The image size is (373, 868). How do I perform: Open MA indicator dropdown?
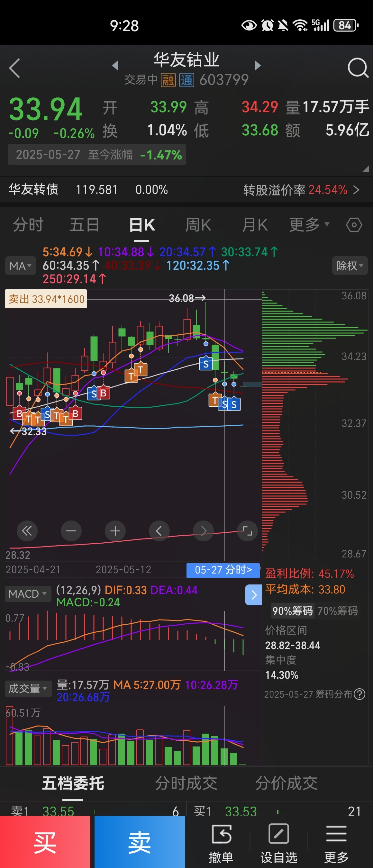20,266
